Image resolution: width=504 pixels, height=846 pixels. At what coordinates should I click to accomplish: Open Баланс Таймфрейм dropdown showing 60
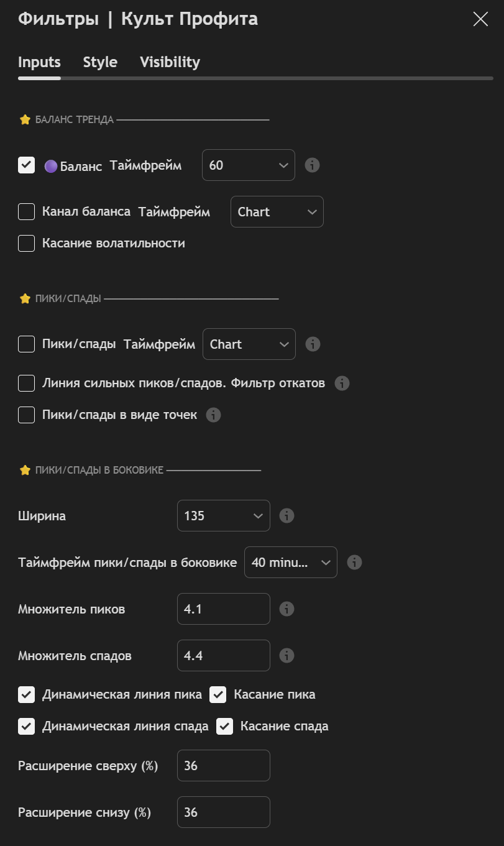249,165
